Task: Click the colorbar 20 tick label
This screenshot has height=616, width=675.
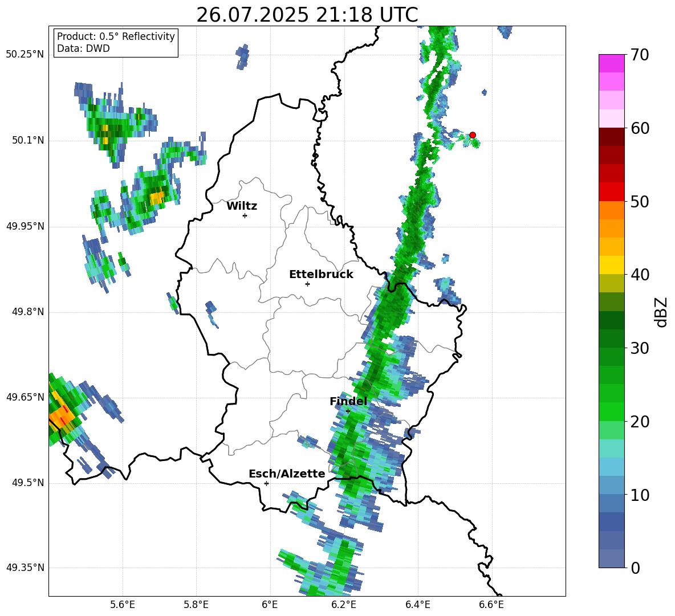Action: 640,422
